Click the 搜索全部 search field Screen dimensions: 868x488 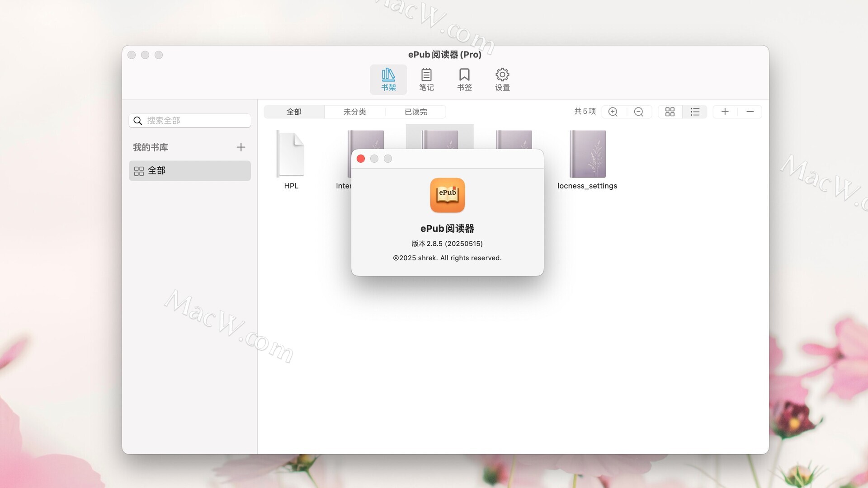(x=190, y=121)
